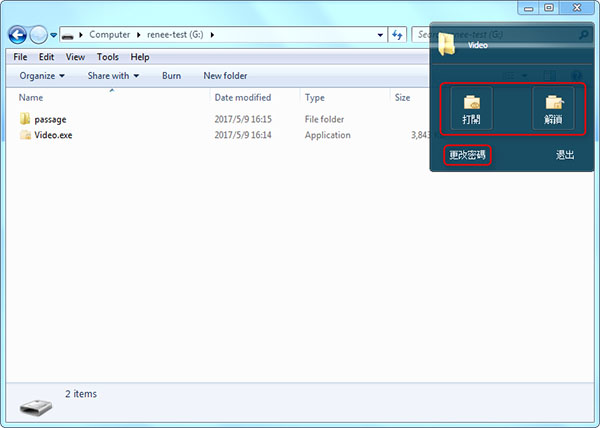
Task: Expand the breadcrumb arrow after Computer
Action: coord(138,34)
